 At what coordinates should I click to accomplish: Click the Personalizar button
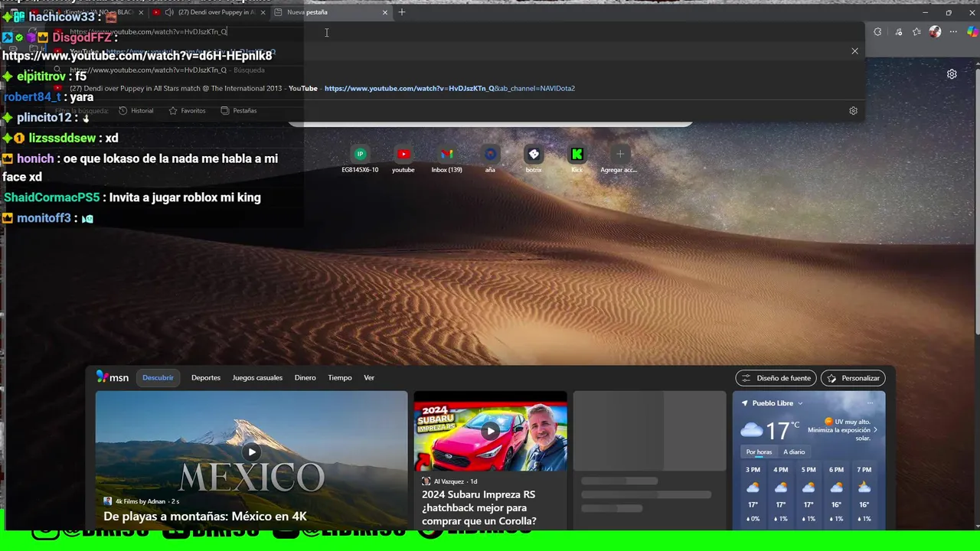853,378
